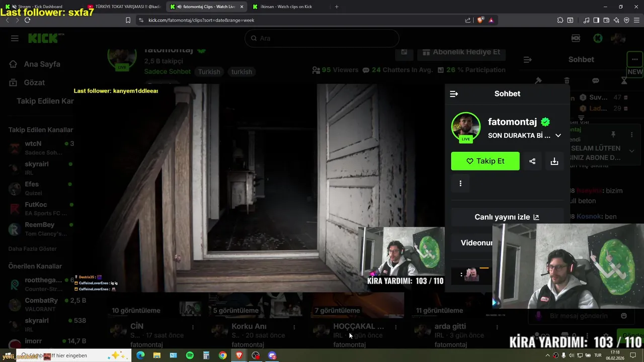Image resolution: width=644 pixels, height=362 pixels.
Task: Open emoji picker in chat input
Action: 624,316
